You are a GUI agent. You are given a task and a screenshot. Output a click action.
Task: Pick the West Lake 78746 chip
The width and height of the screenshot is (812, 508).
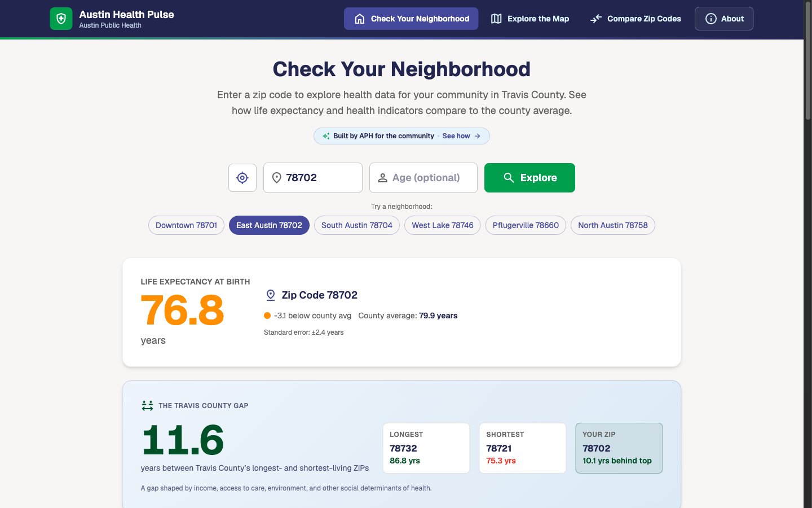443,225
